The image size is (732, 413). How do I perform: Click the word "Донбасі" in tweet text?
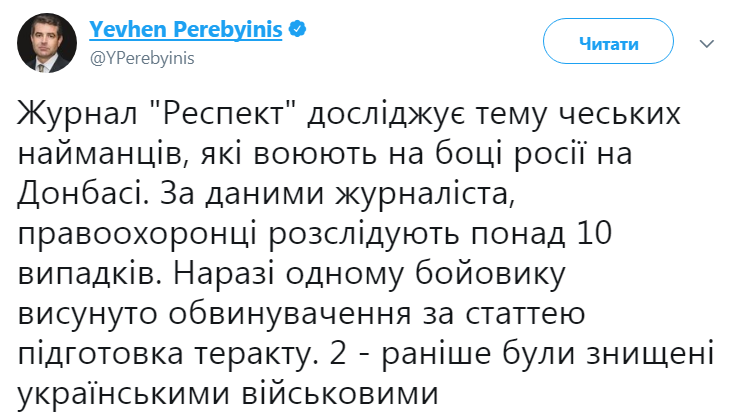pos(79,193)
